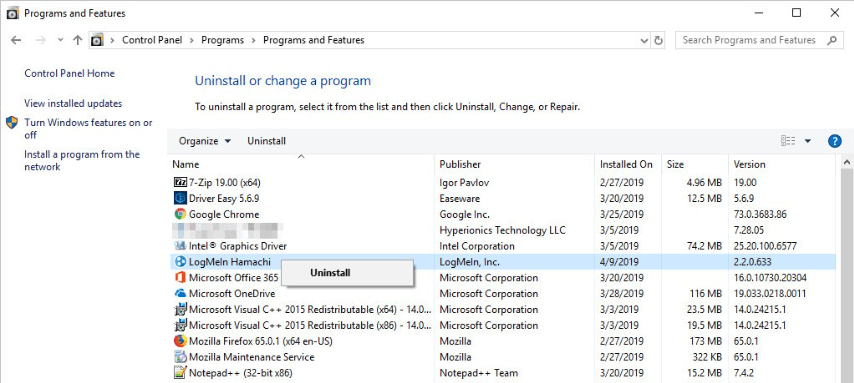Open View installed updates link
This screenshot has width=854, height=383.
(73, 104)
